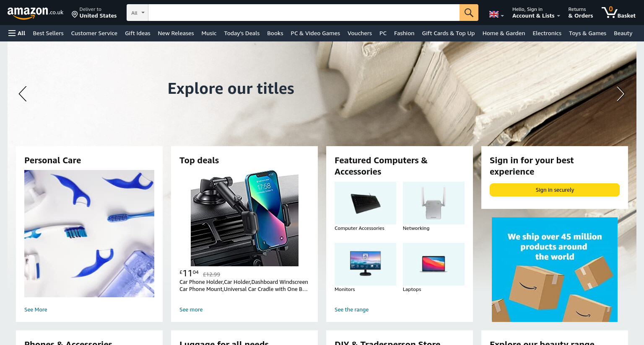Open the Returns & Orders link
This screenshot has height=345, width=644.
pyautogui.click(x=581, y=13)
